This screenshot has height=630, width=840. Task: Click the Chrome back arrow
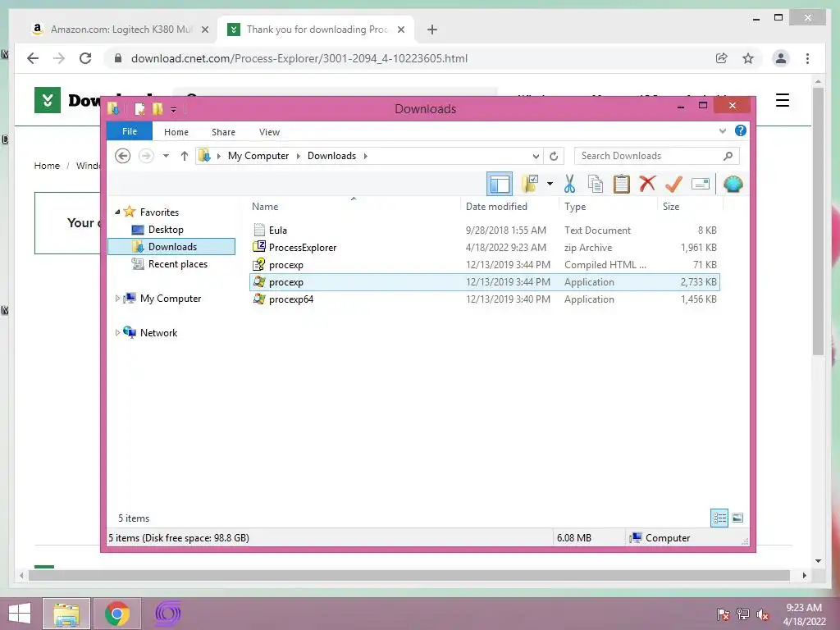[33, 58]
